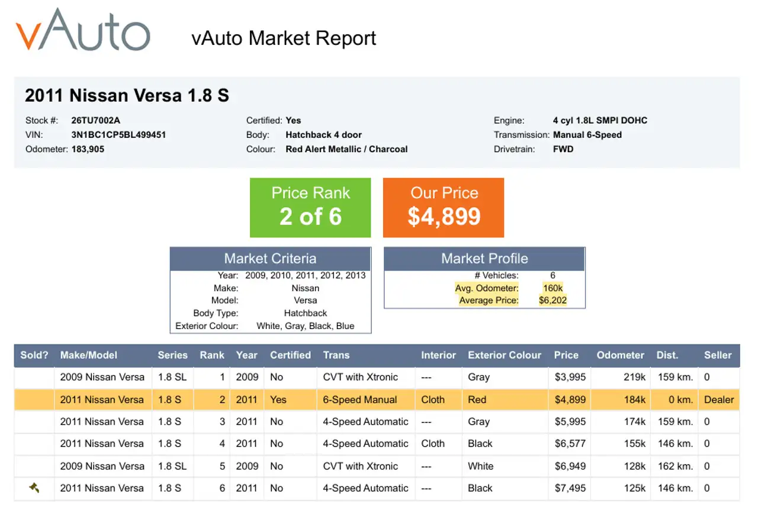Image resolution: width=758 pixels, height=532 pixels.
Task: Select the Market Profile header
Action: point(484,259)
